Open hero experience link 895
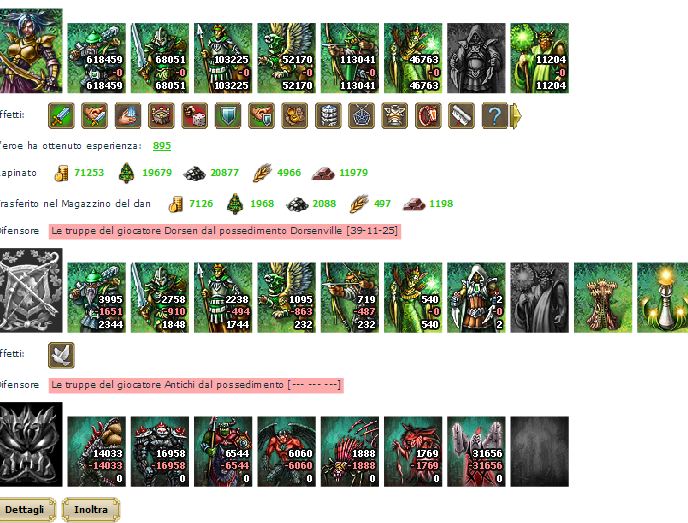 pyautogui.click(x=162, y=146)
